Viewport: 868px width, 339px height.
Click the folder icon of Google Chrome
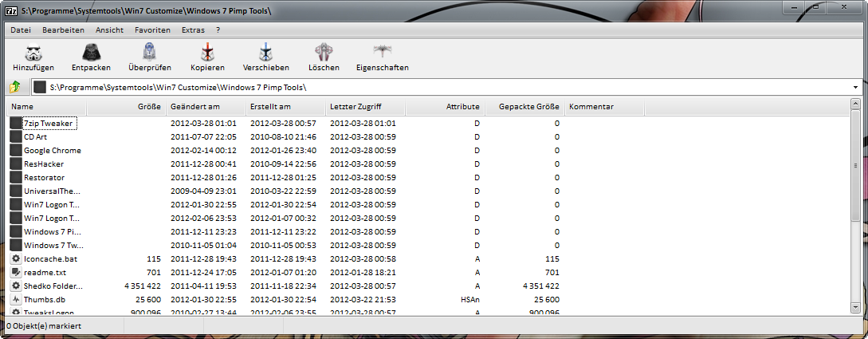(15, 151)
